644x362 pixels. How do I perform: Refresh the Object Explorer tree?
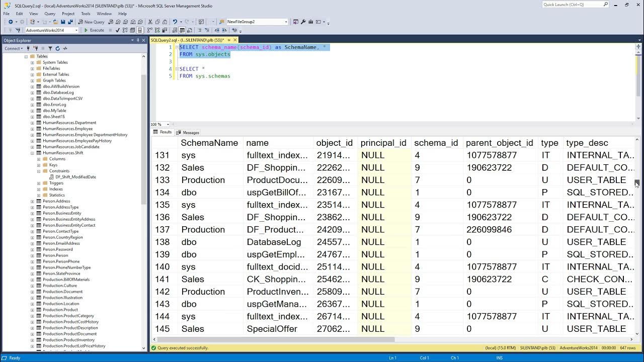(x=57, y=48)
